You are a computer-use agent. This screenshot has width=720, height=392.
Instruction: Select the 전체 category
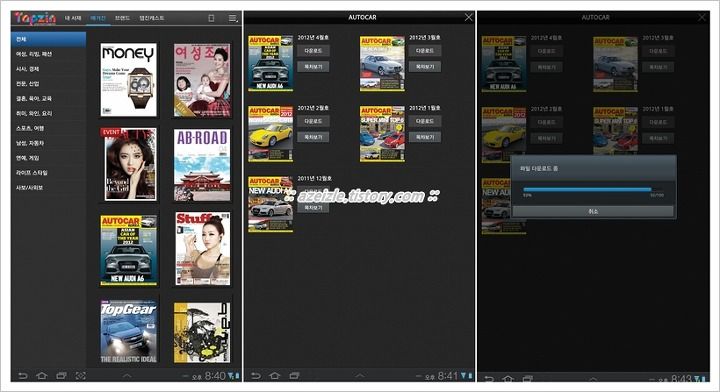point(48,39)
